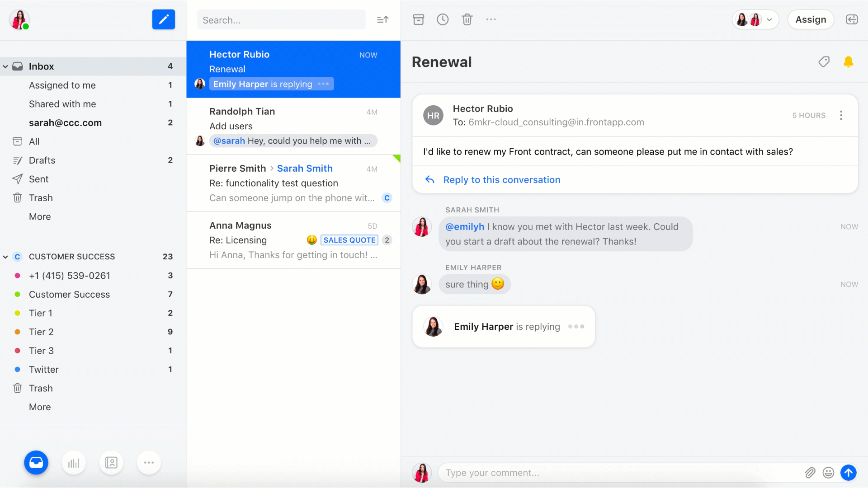Collapse the Inbox section chevron
This screenshot has height=488, width=868.
pos(5,66)
